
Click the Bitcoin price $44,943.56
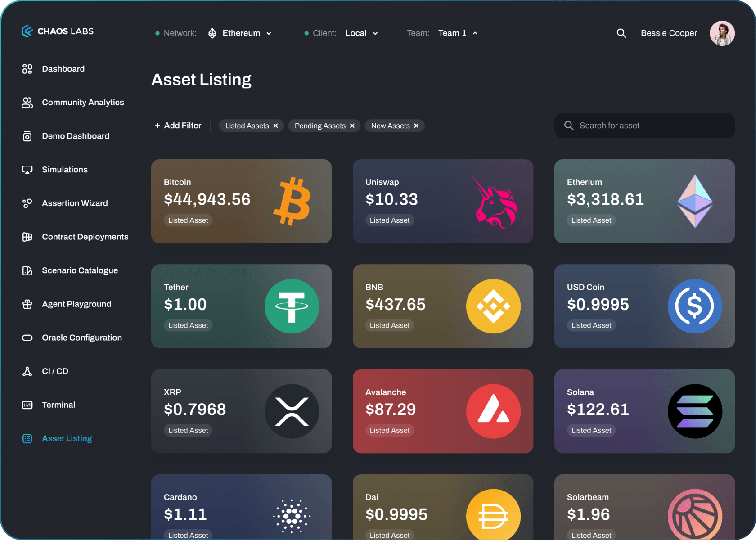point(207,199)
